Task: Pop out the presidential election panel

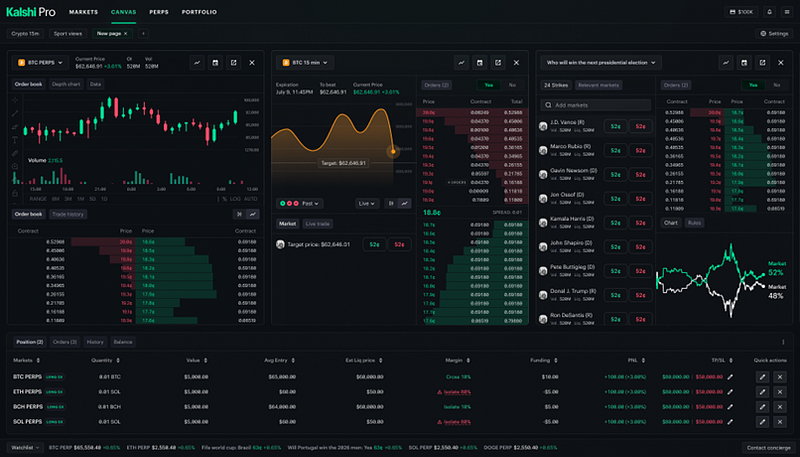Action: click(x=762, y=63)
